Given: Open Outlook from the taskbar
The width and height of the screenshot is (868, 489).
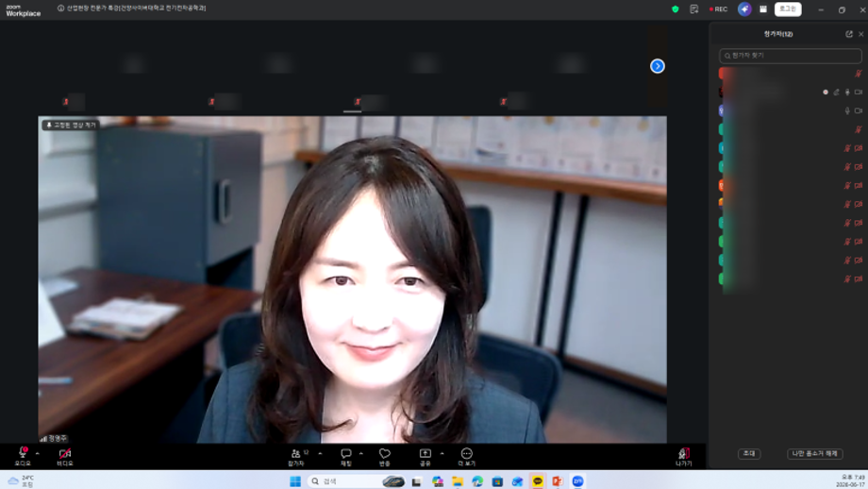Looking at the screenshot, I should coord(517,481).
